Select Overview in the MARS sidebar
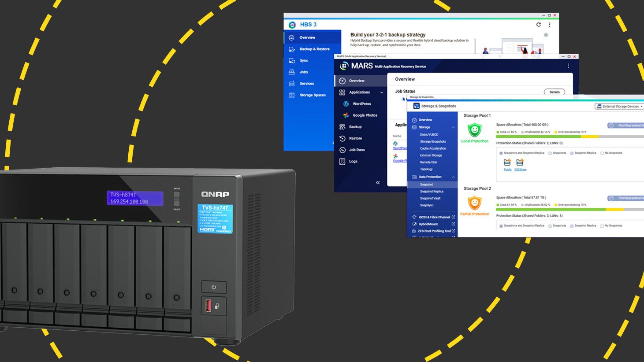 (361, 81)
